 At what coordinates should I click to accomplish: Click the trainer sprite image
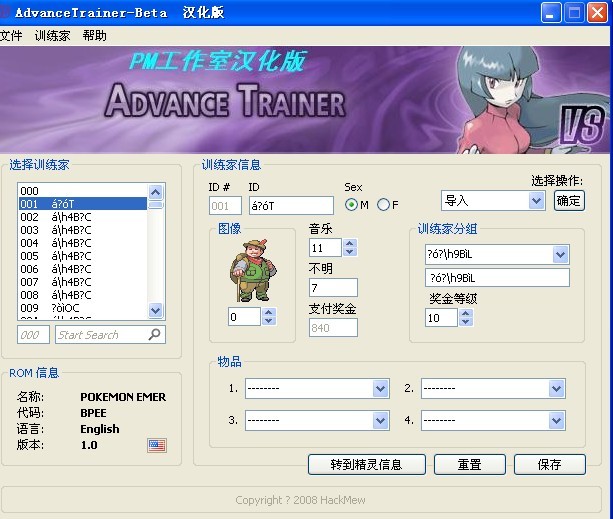click(253, 270)
